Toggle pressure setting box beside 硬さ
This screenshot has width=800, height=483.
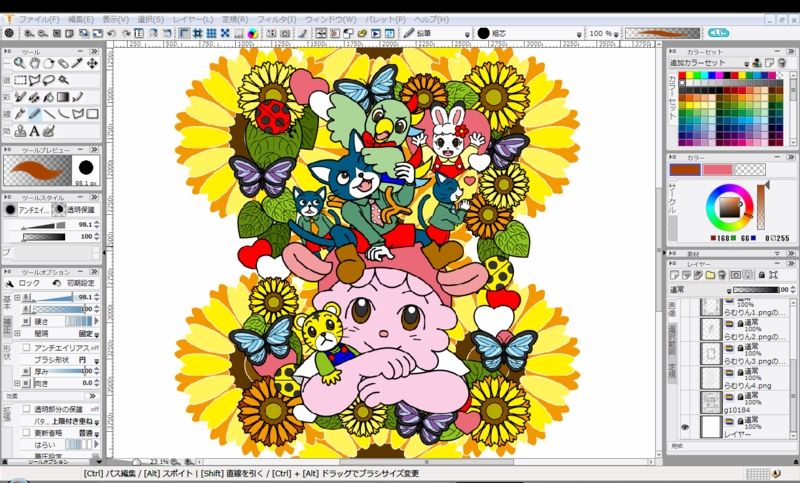pos(26,321)
